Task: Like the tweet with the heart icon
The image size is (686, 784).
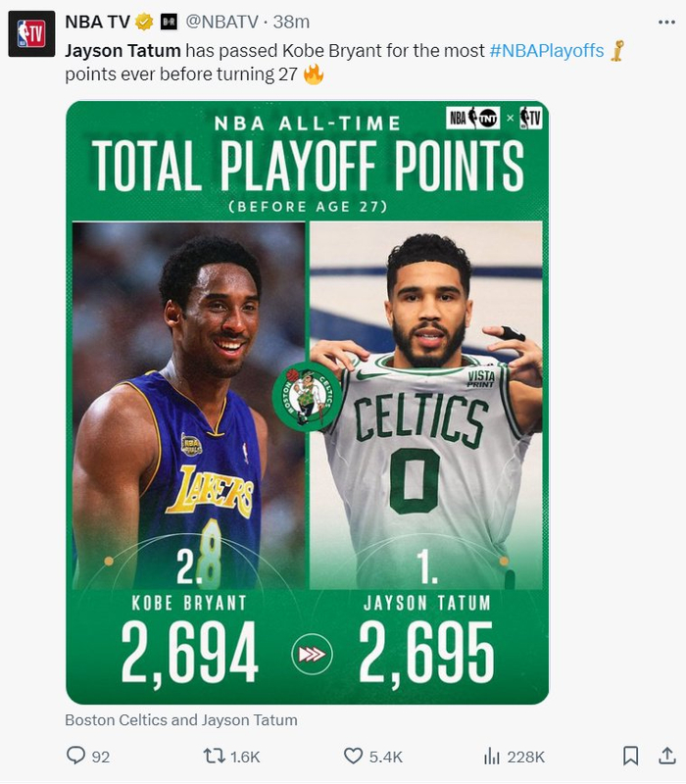Action: click(x=354, y=756)
